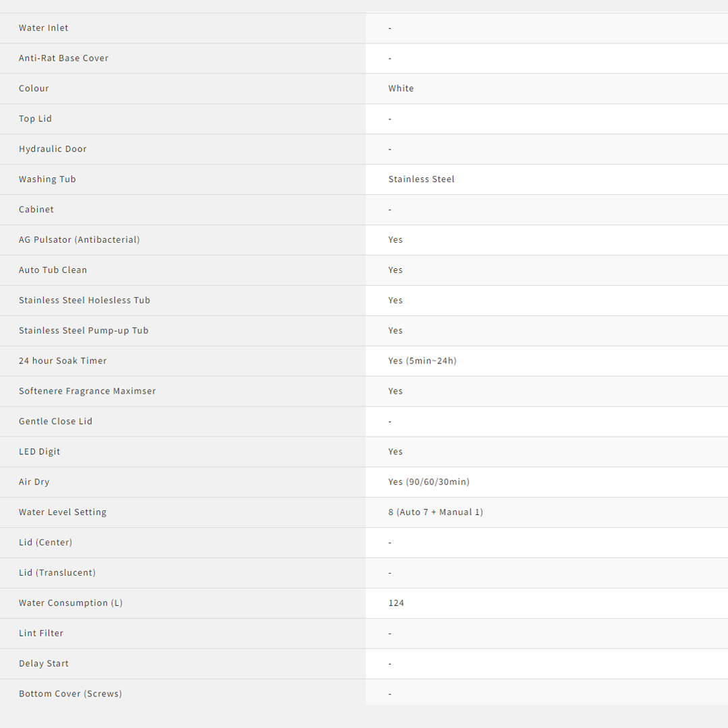Select the Anti-Rat Base Cover label
This screenshot has height=728, width=728.
pos(63,58)
